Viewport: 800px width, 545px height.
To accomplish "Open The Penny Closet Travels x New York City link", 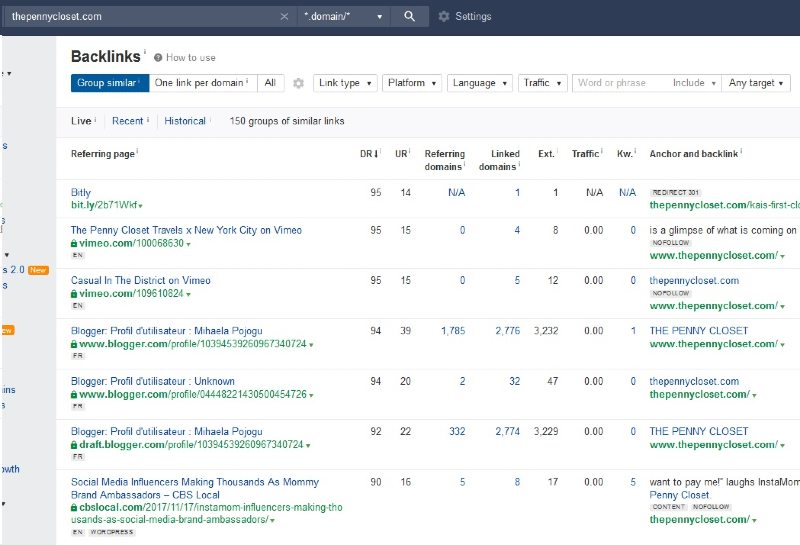I will pyautogui.click(x=186, y=230).
